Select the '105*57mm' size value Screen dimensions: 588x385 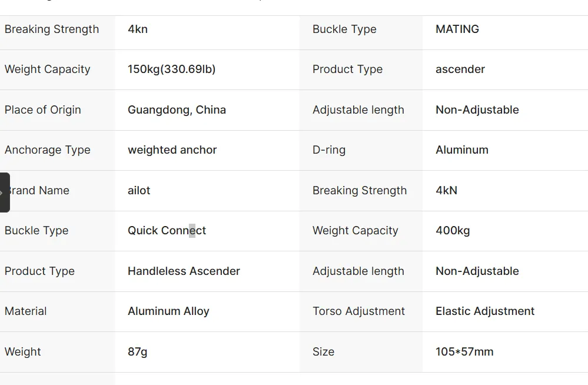point(464,352)
